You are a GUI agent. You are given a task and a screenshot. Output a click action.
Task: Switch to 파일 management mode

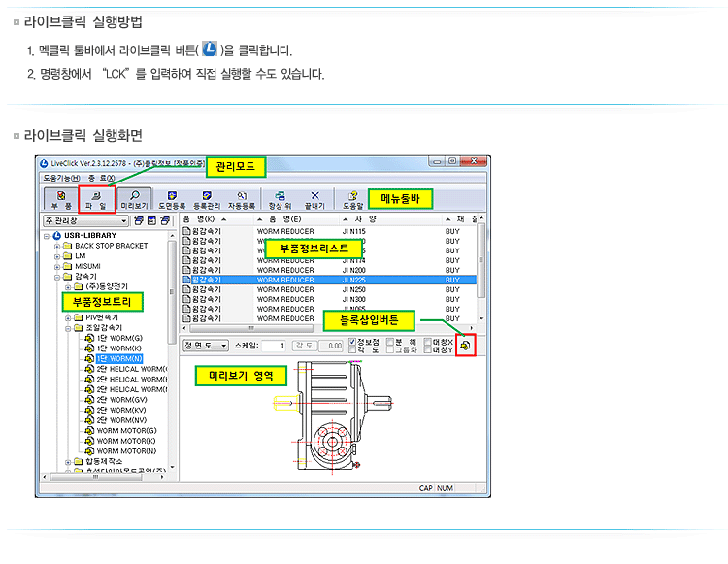96,200
